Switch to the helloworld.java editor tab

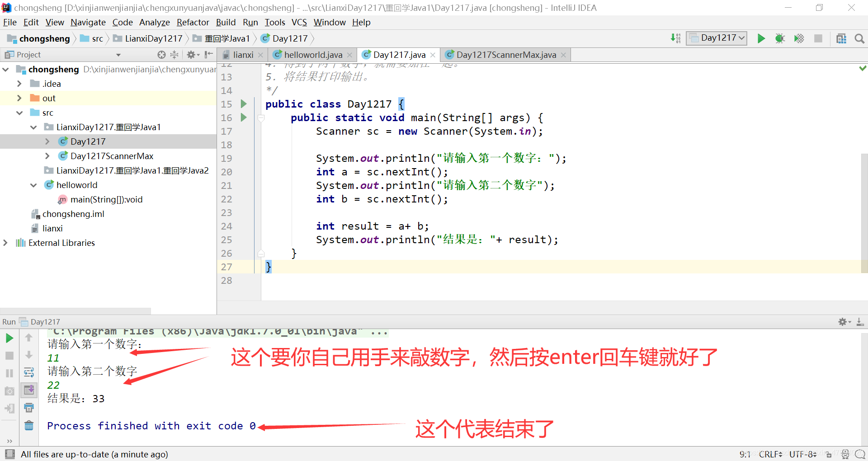pos(313,55)
